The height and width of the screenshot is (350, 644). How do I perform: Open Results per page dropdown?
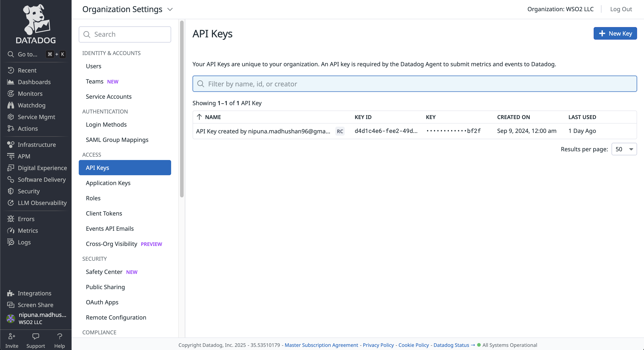(624, 149)
